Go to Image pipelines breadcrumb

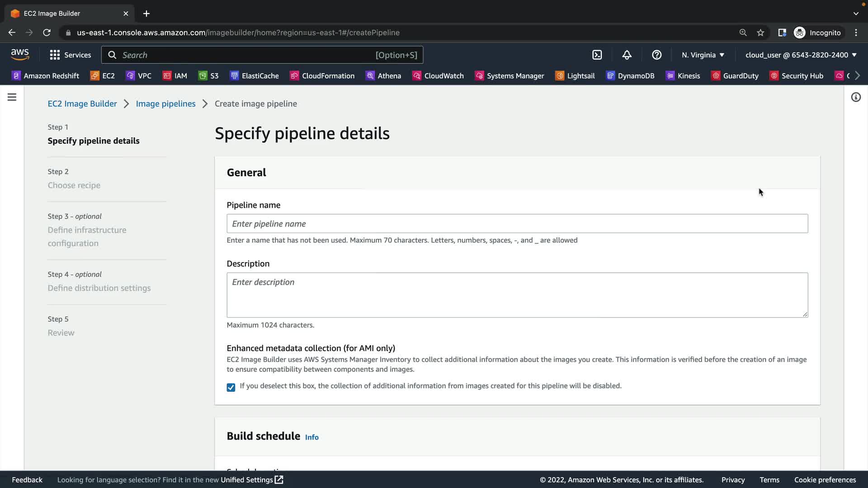[165, 104]
